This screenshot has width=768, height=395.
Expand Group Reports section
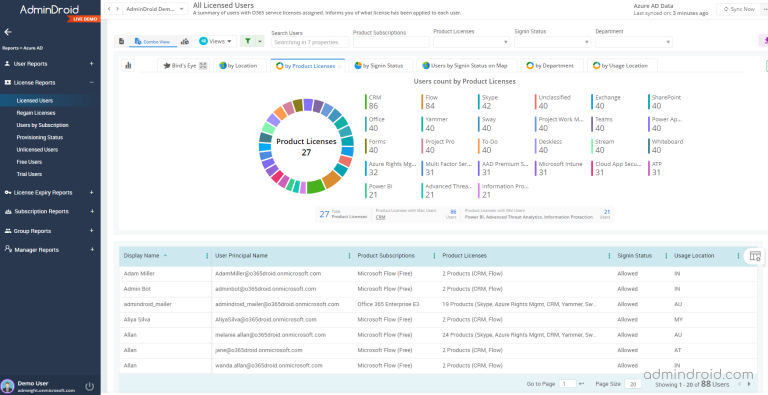92,231
